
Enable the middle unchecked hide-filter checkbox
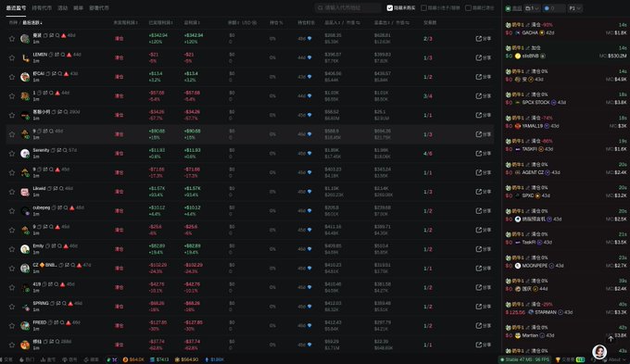(x=423, y=7)
